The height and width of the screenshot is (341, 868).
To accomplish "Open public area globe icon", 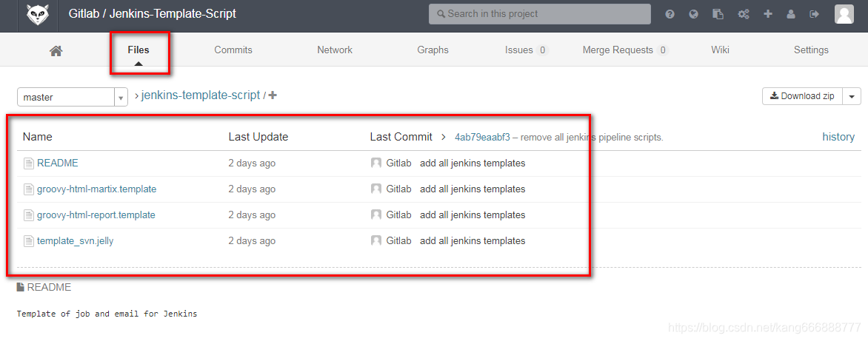I will tap(694, 14).
